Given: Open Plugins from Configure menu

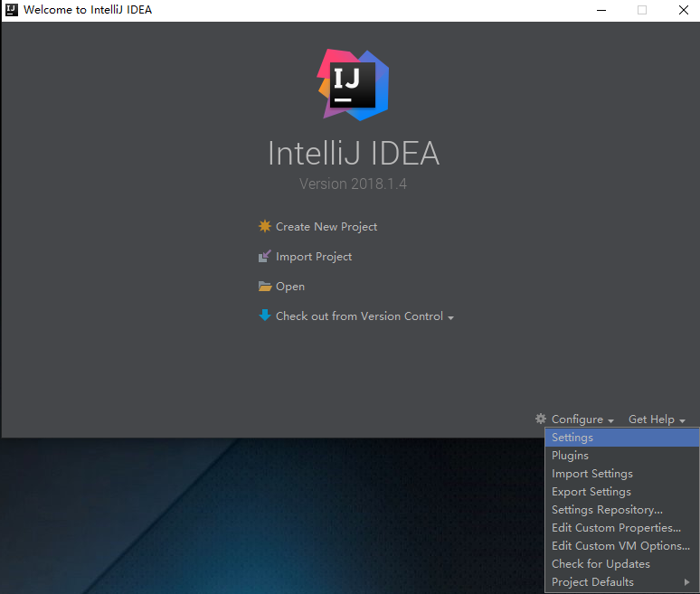Looking at the screenshot, I should pyautogui.click(x=622, y=456).
